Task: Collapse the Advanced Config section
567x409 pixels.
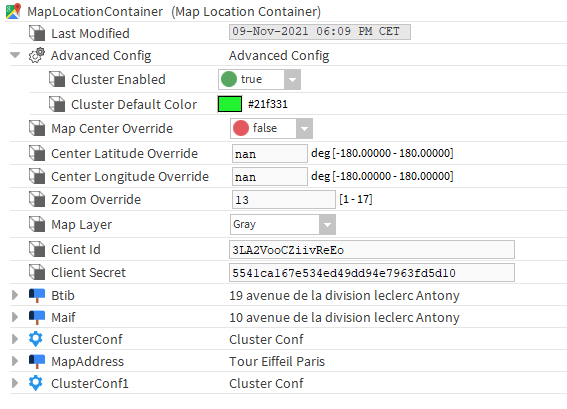Action: pyautogui.click(x=15, y=55)
